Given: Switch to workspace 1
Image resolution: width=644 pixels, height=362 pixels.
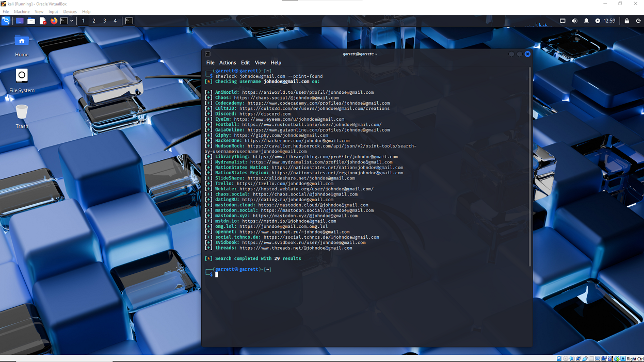Looking at the screenshot, I should pos(83,21).
